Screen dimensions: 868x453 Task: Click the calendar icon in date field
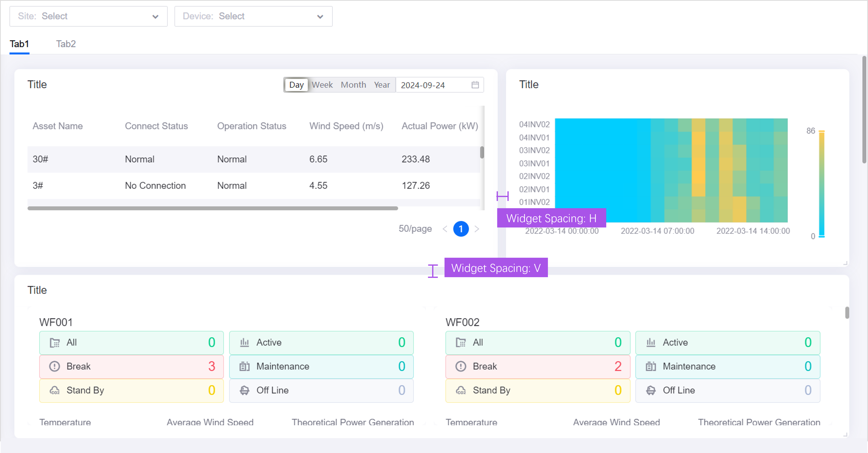tap(475, 85)
